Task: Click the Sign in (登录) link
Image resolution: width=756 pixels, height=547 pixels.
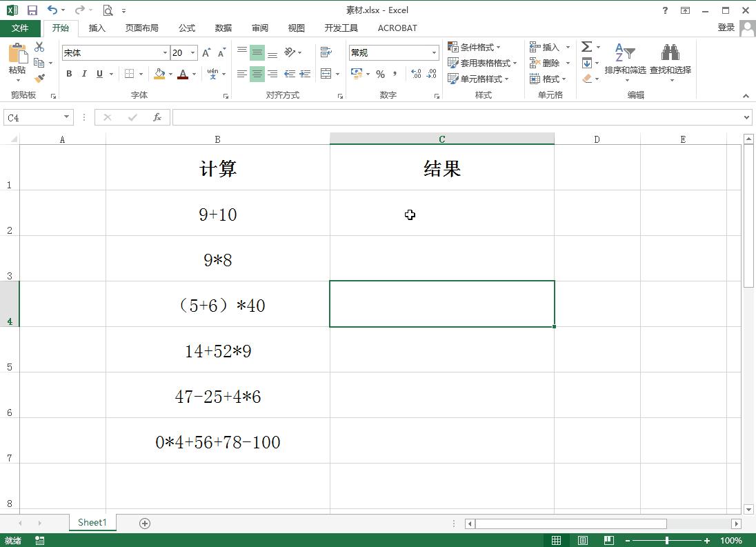Action: pyautogui.click(x=726, y=28)
